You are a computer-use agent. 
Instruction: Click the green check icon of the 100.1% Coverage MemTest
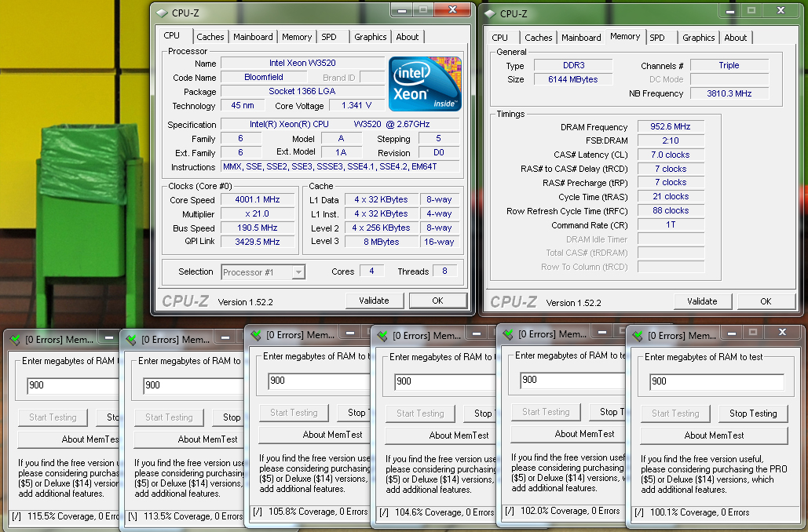tap(638, 337)
